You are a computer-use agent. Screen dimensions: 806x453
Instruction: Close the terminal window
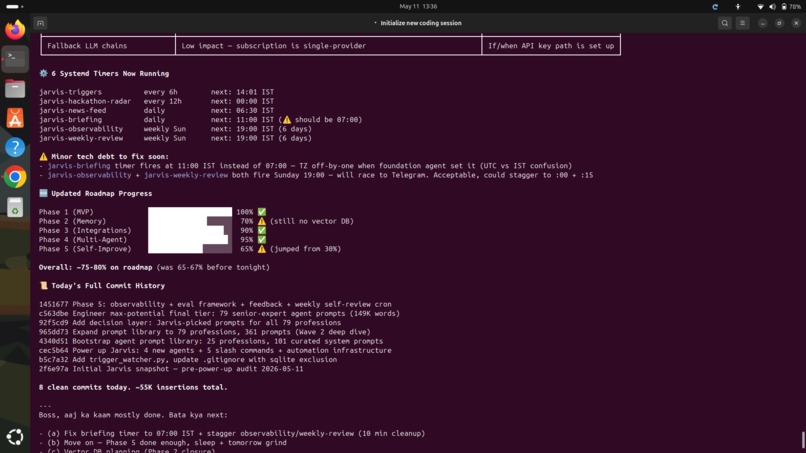point(796,23)
